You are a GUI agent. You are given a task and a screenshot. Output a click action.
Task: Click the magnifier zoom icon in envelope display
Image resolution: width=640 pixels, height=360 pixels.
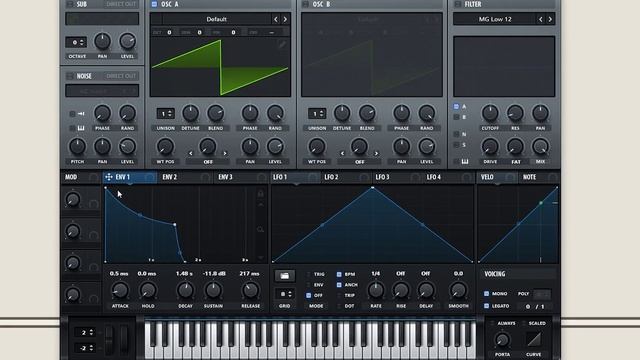260,229
